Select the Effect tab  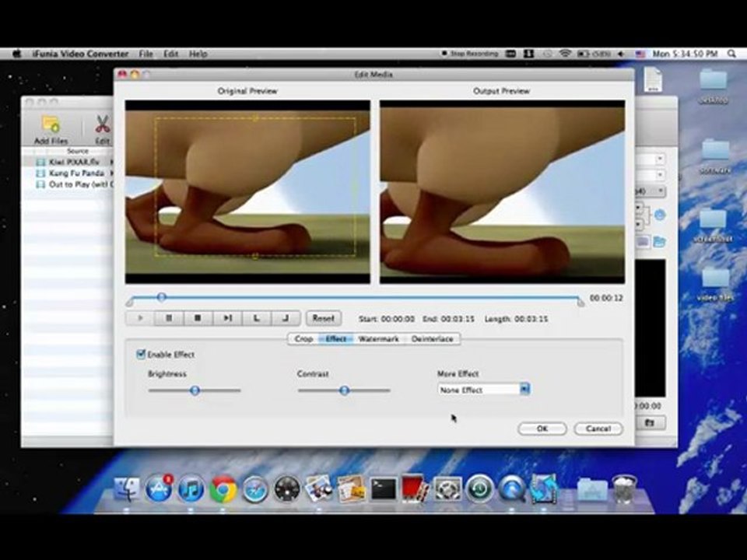point(336,339)
